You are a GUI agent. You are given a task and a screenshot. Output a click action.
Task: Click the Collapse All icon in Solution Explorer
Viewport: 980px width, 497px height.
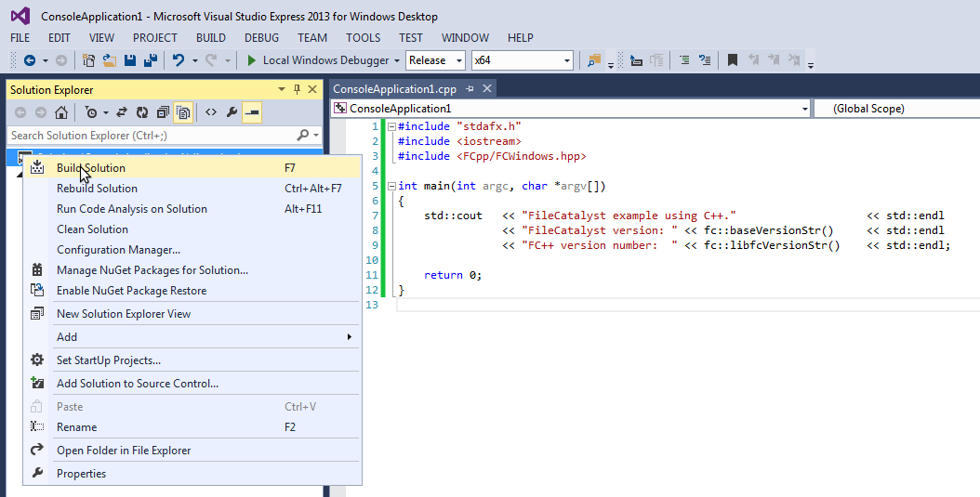[x=163, y=112]
